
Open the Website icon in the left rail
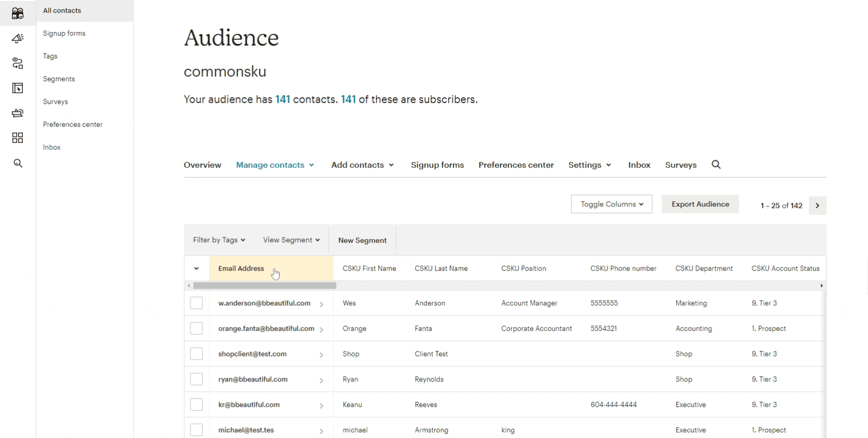(x=18, y=88)
